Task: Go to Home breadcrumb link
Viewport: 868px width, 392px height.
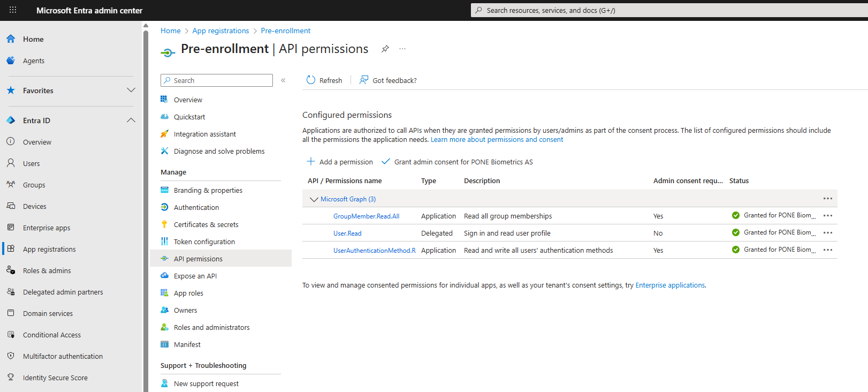Action: pos(171,31)
